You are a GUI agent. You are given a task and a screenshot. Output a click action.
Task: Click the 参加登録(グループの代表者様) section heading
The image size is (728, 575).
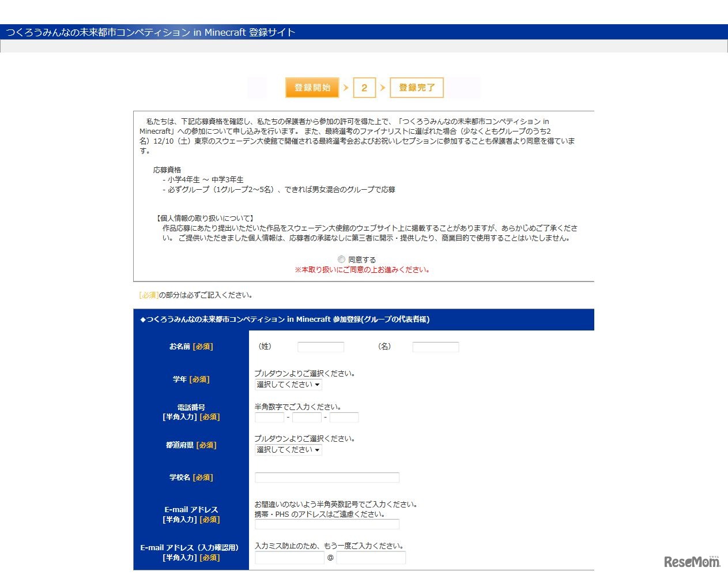pos(285,319)
